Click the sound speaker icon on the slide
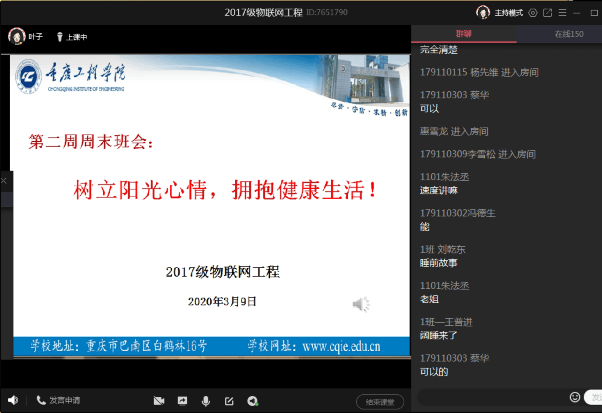The image size is (602, 413). 361,304
